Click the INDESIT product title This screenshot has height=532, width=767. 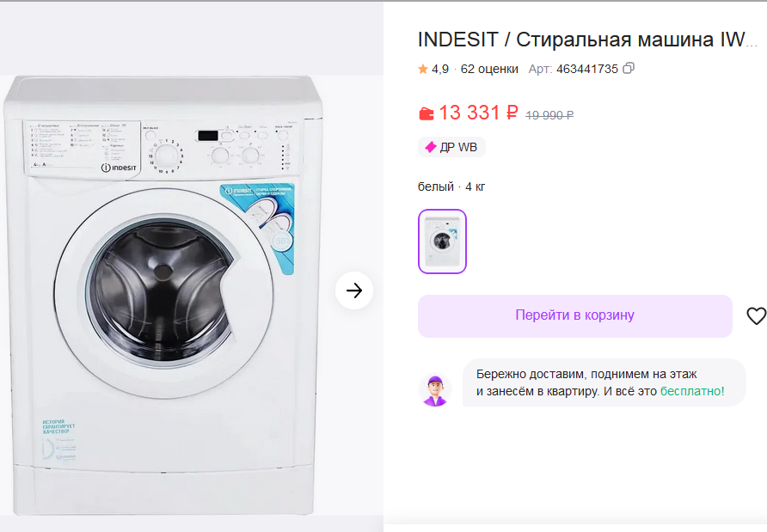point(587,40)
